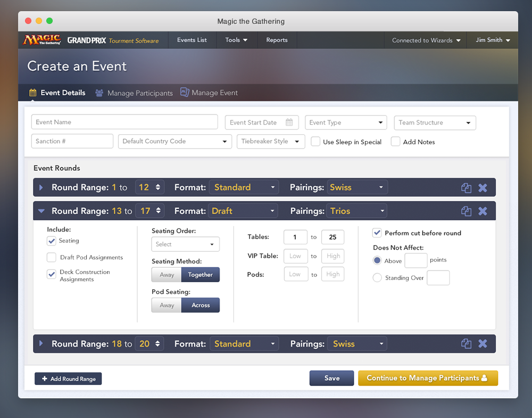Image resolution: width=532 pixels, height=418 pixels.
Task: Open the Tiebreaker Style dropdown
Action: (271, 141)
